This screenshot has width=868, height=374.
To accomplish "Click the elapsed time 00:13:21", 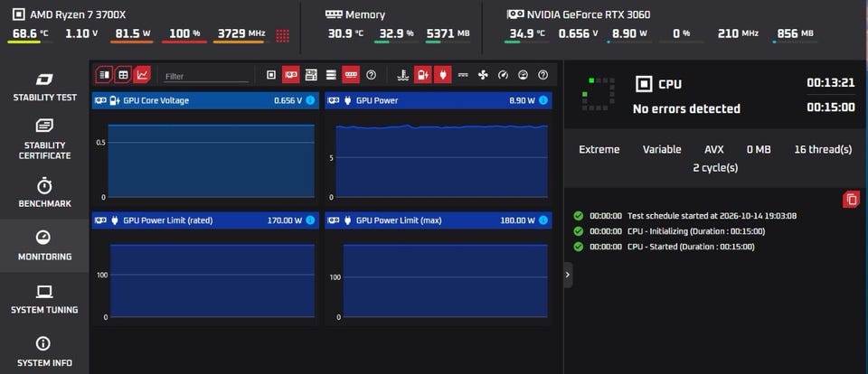I will coord(830,83).
